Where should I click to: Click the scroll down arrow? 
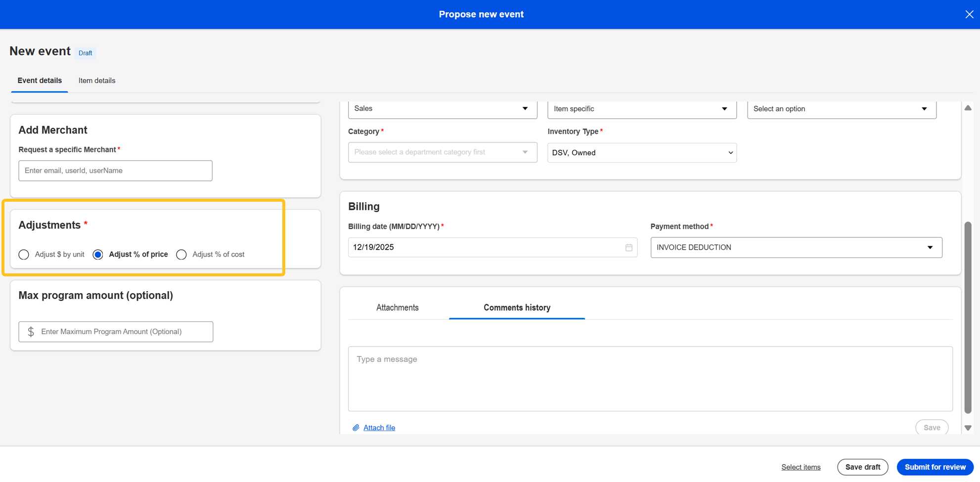click(968, 428)
